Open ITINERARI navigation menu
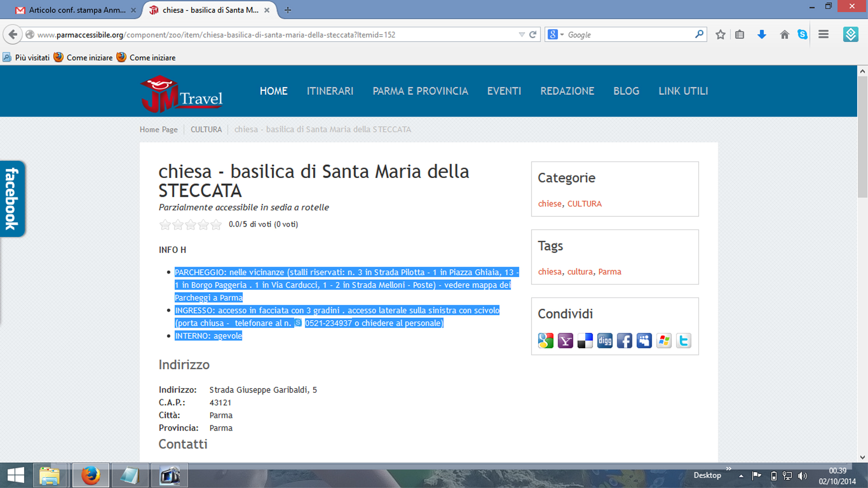The width and height of the screenshot is (868, 488). pyautogui.click(x=330, y=91)
